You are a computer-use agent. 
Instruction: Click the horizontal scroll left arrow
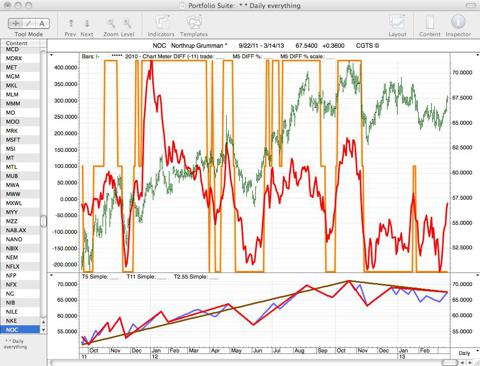point(463,362)
